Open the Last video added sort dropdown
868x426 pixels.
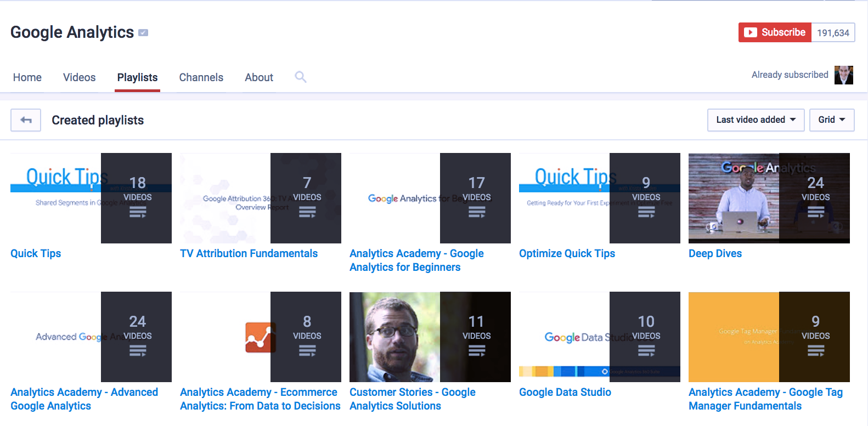tap(756, 120)
